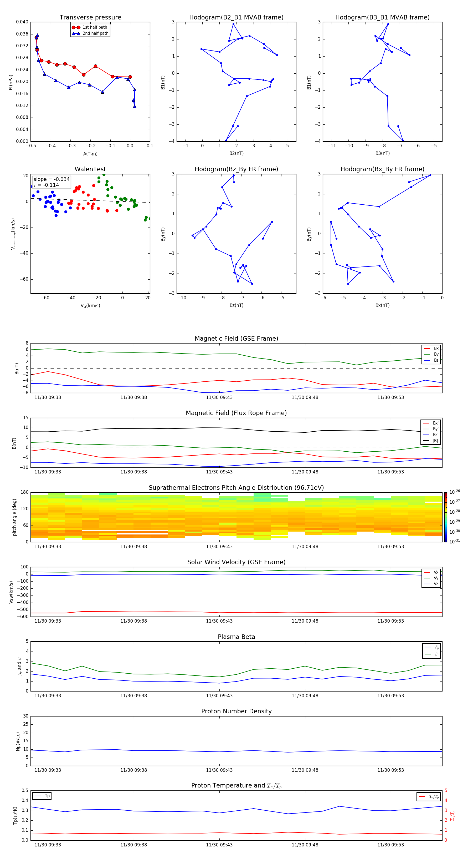Click the 'pitch angle (deg)' y-axis label
The width and height of the screenshot is (473, 868).
click(14, 517)
